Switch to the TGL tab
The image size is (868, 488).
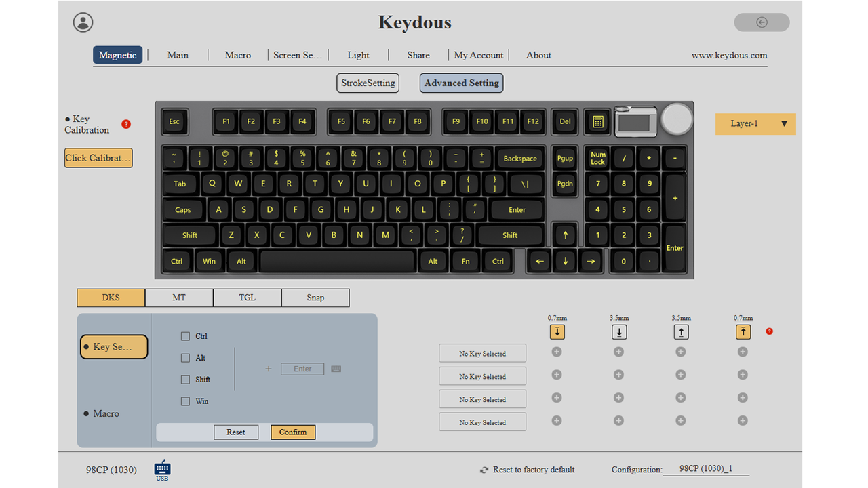tap(248, 298)
